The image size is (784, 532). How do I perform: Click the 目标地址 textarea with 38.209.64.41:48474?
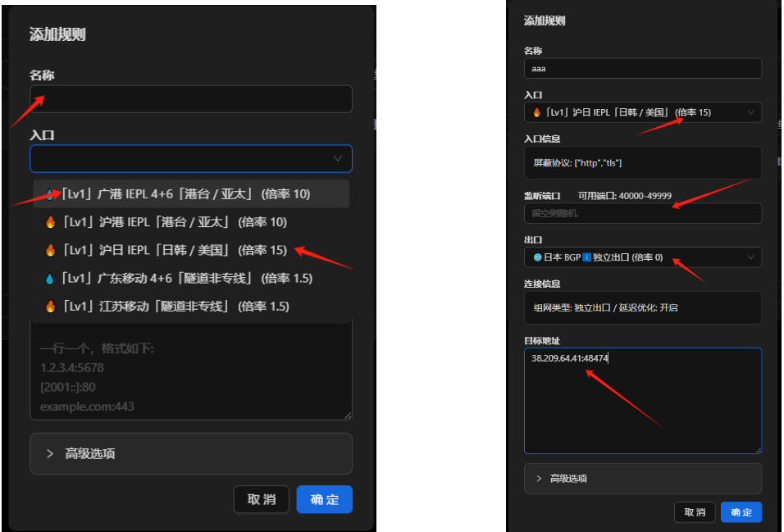pyautogui.click(x=642, y=400)
